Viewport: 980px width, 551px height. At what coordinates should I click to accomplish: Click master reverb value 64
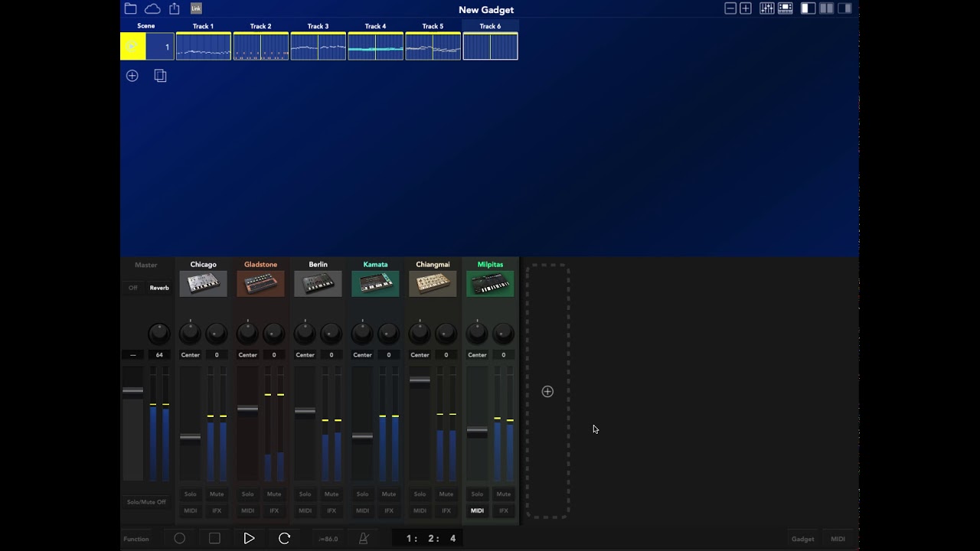(159, 355)
